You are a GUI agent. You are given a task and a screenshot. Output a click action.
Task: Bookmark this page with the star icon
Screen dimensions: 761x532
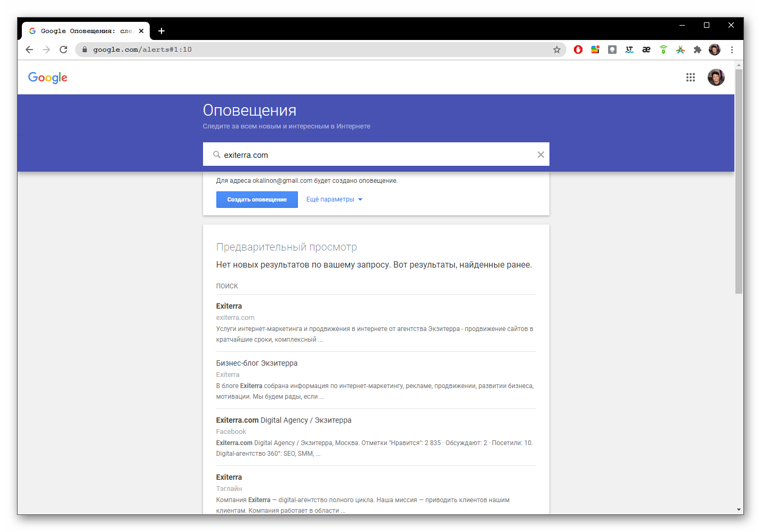click(557, 50)
